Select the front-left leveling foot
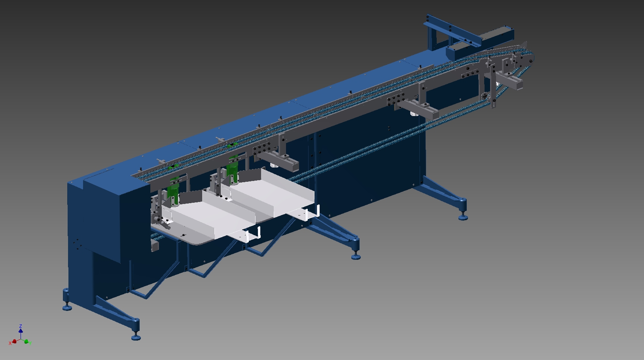Viewport: 644px width, 360px height. pos(136,337)
